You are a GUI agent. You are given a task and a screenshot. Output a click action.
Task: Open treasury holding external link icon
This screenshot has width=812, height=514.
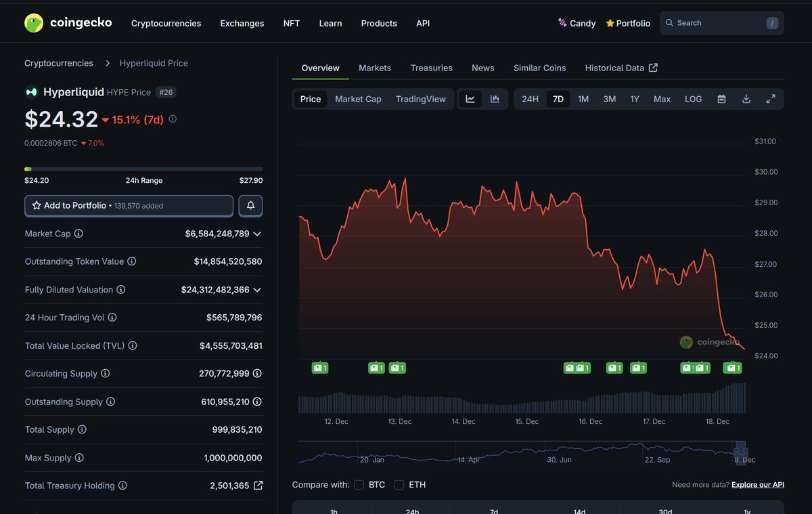(x=258, y=486)
